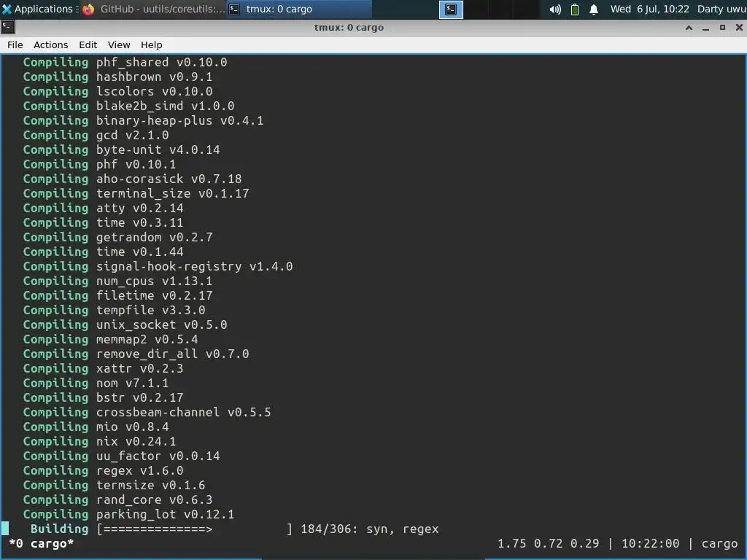Click the uu_factor v0.0.14 line
This screenshot has height=560, width=747.
coord(122,456)
